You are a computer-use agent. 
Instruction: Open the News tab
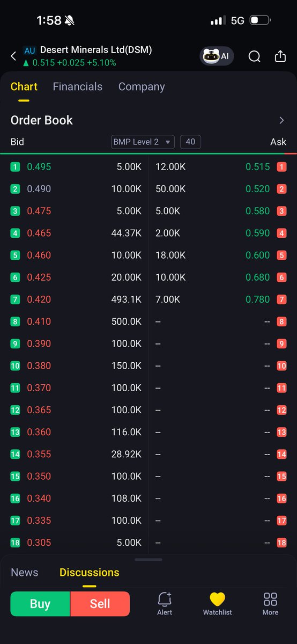point(25,572)
